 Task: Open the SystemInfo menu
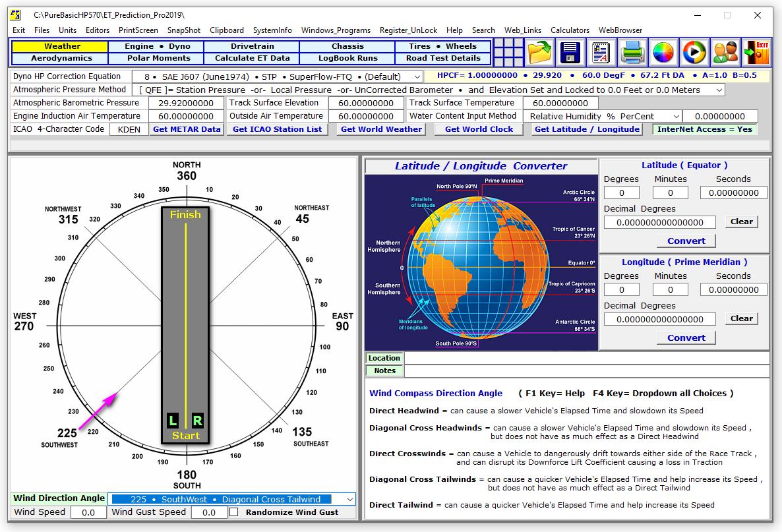coord(272,30)
